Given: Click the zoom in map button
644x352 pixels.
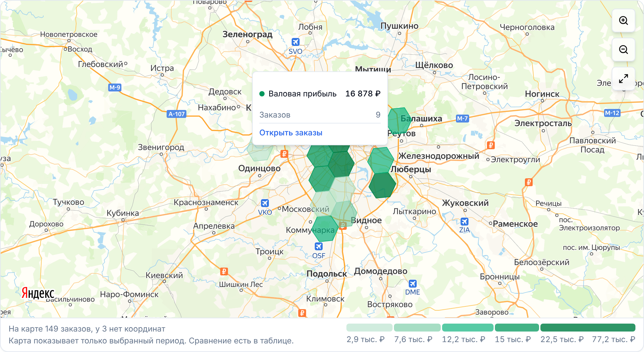Looking at the screenshot, I should click(623, 20).
